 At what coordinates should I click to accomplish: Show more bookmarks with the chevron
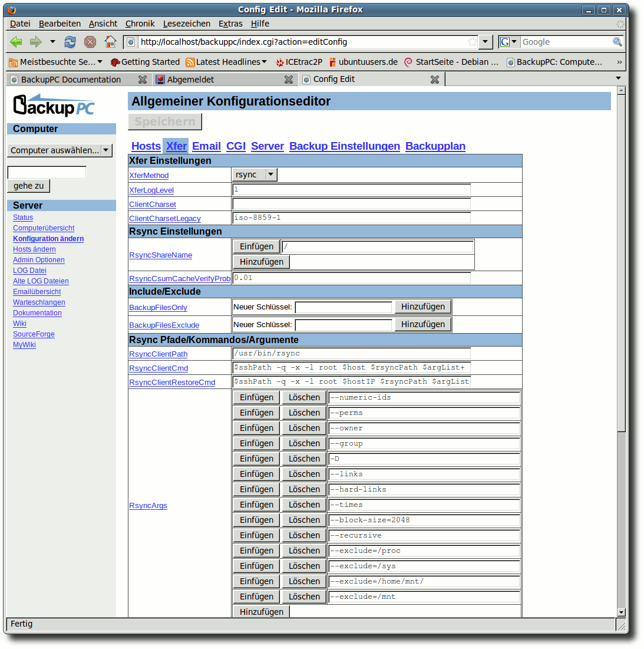tap(619, 62)
